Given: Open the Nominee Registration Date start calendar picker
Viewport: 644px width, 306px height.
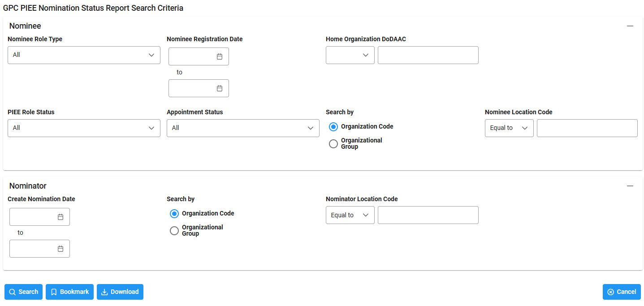Looking at the screenshot, I should coord(219,56).
